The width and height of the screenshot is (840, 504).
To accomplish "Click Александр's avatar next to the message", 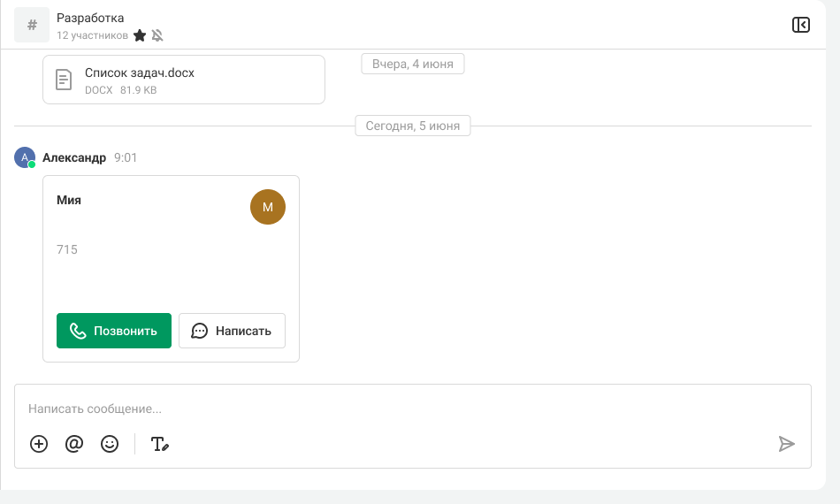I will pyautogui.click(x=24, y=157).
